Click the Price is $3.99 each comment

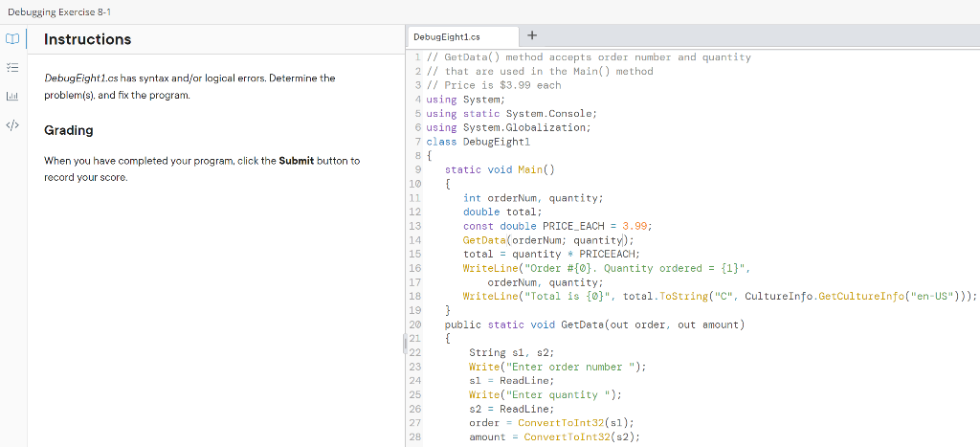(494, 85)
